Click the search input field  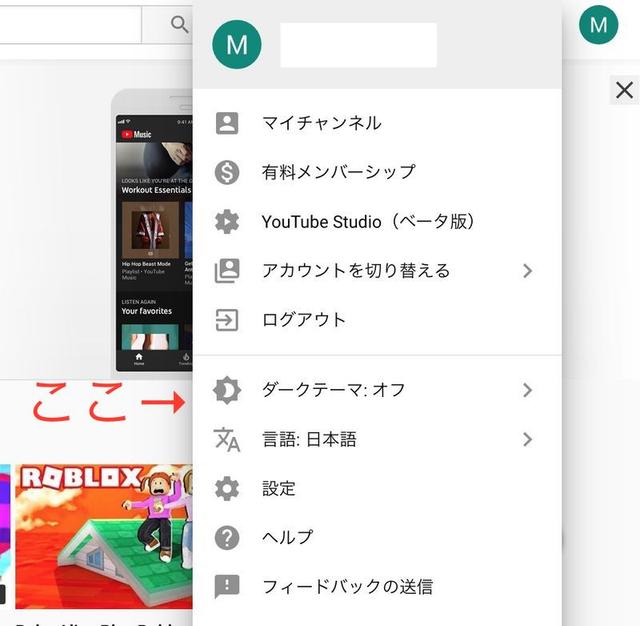pyautogui.click(x=71, y=24)
